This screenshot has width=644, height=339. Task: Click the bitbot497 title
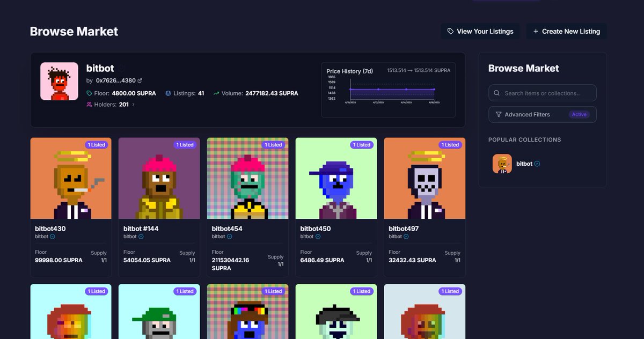404,229
